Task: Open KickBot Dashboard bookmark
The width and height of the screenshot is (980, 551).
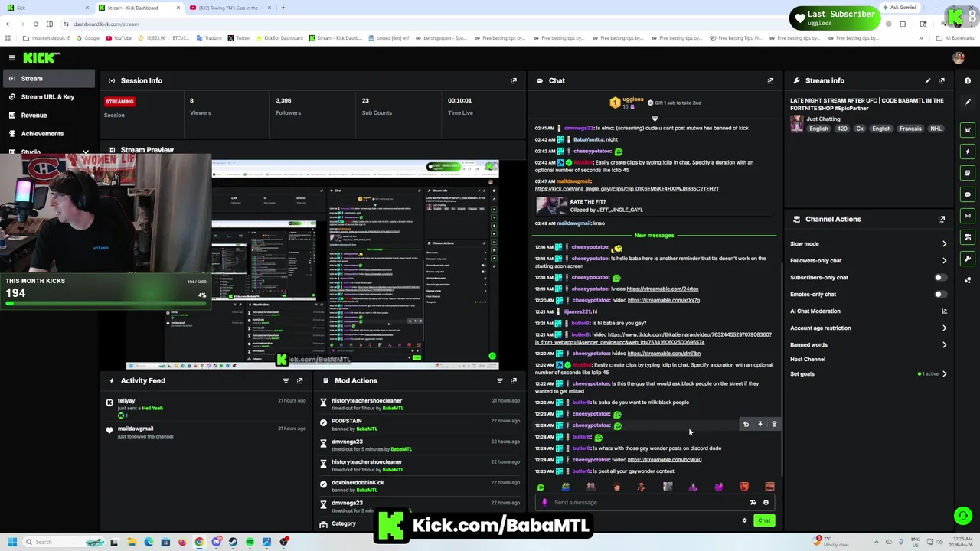Action: (x=279, y=38)
